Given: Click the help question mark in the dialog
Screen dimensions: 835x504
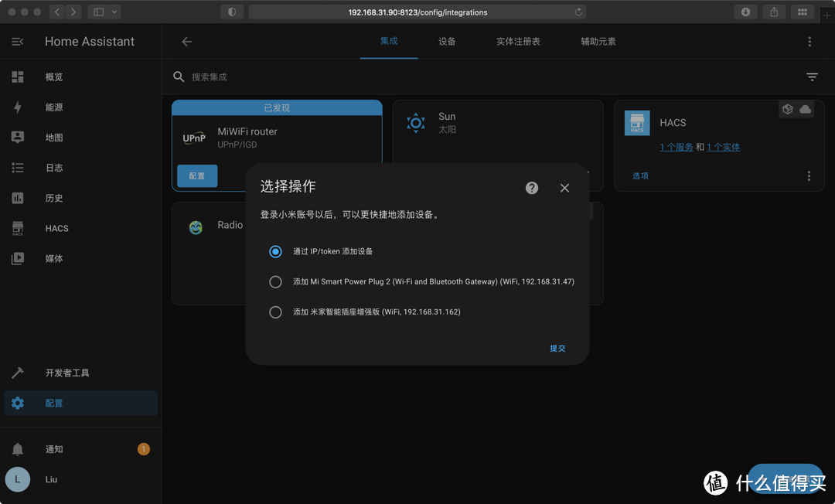Looking at the screenshot, I should pyautogui.click(x=531, y=187).
